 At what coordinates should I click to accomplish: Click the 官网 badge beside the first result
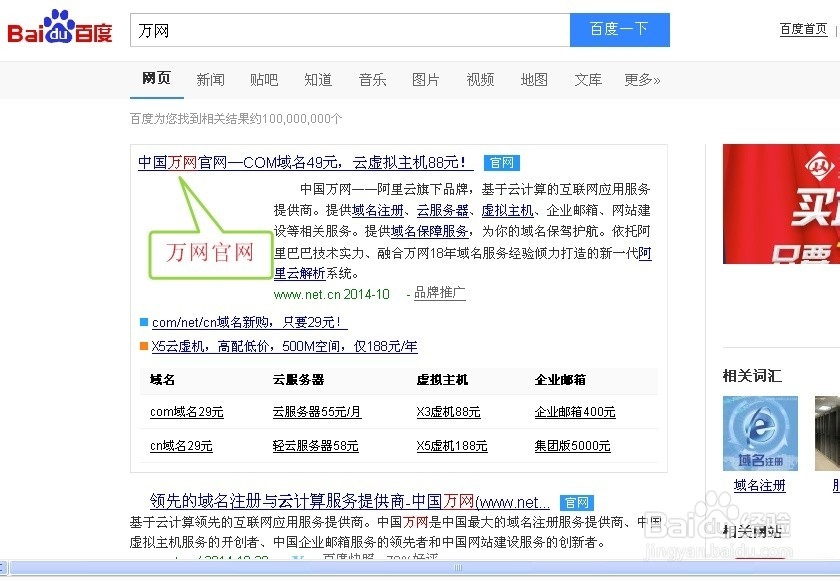[501, 163]
